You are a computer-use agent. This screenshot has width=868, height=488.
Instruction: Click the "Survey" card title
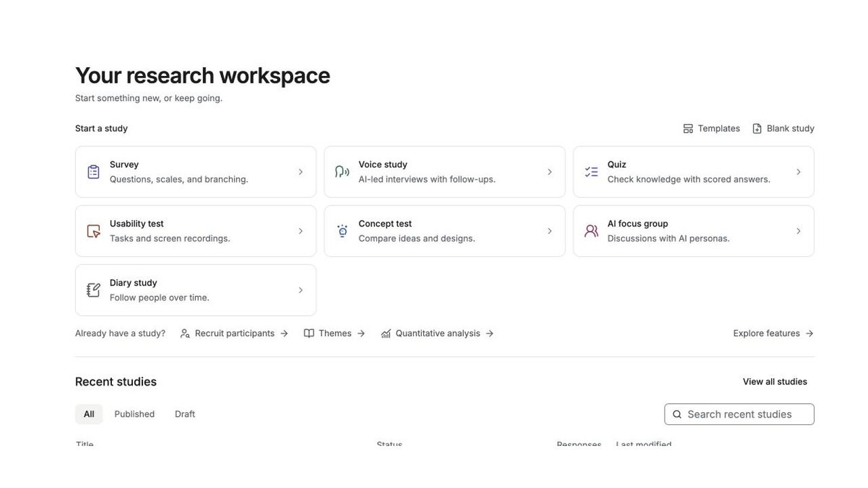(x=124, y=165)
